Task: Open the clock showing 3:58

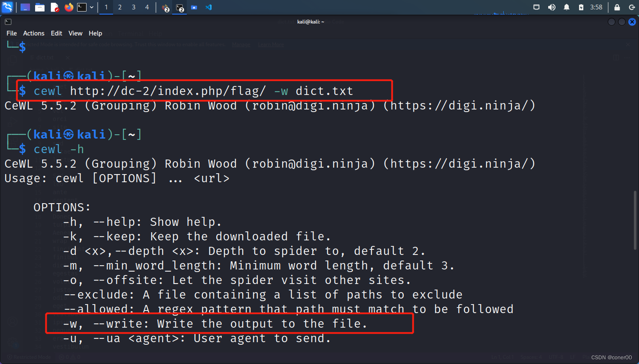Action: point(596,7)
